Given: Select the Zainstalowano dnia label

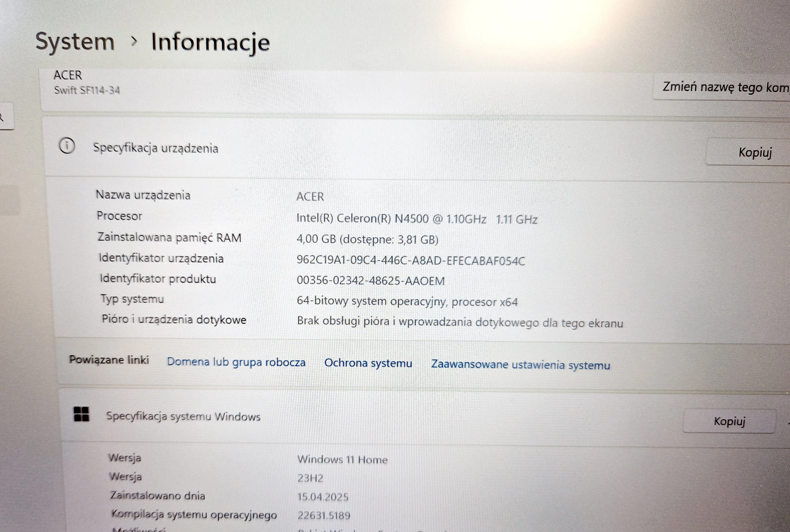Looking at the screenshot, I should [x=157, y=496].
